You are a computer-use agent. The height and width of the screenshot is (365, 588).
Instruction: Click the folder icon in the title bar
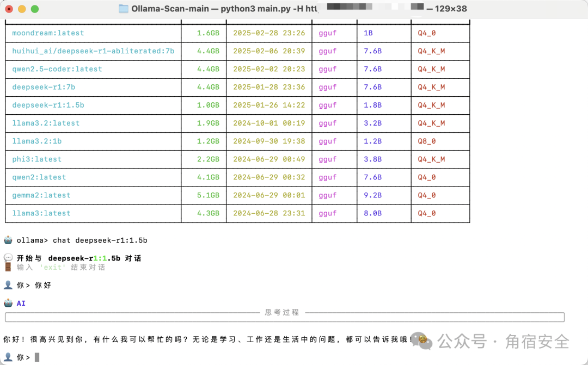(124, 9)
